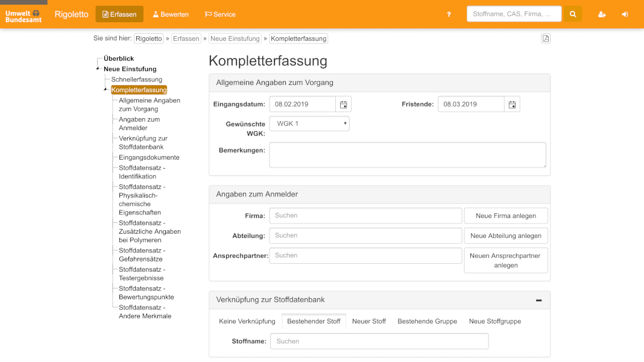Select the Bestehender Stoff tab
The width and height of the screenshot is (644, 362).
314,322
